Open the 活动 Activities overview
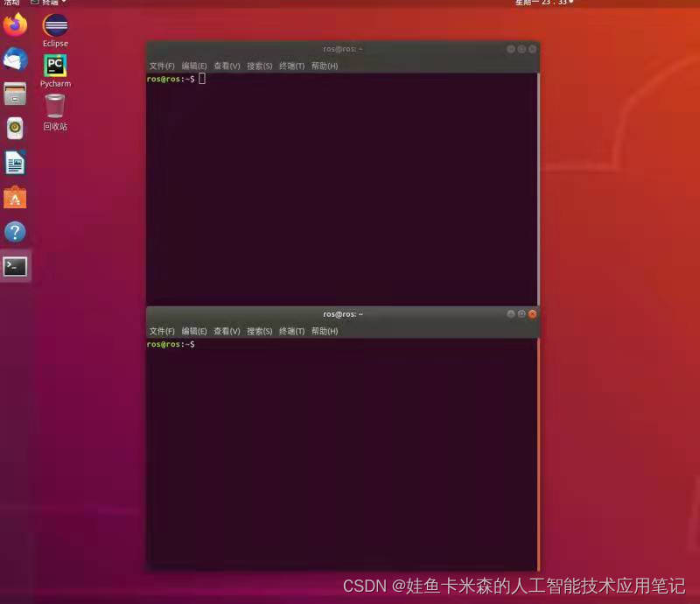The height and width of the screenshot is (604, 700). pos(12,3)
